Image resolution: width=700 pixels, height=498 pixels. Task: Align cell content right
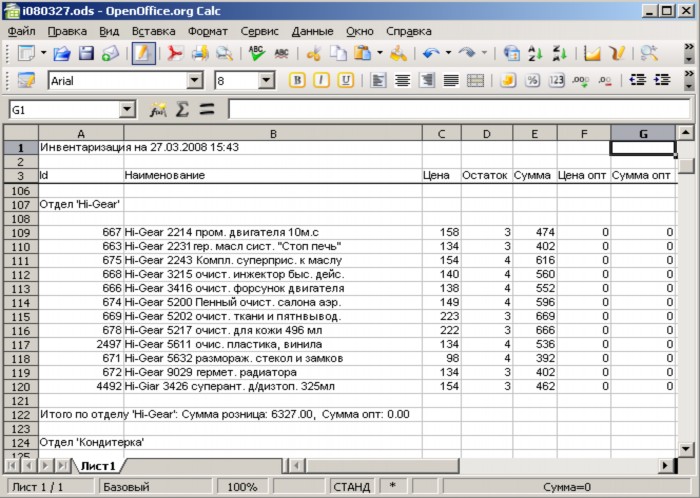coord(427,81)
